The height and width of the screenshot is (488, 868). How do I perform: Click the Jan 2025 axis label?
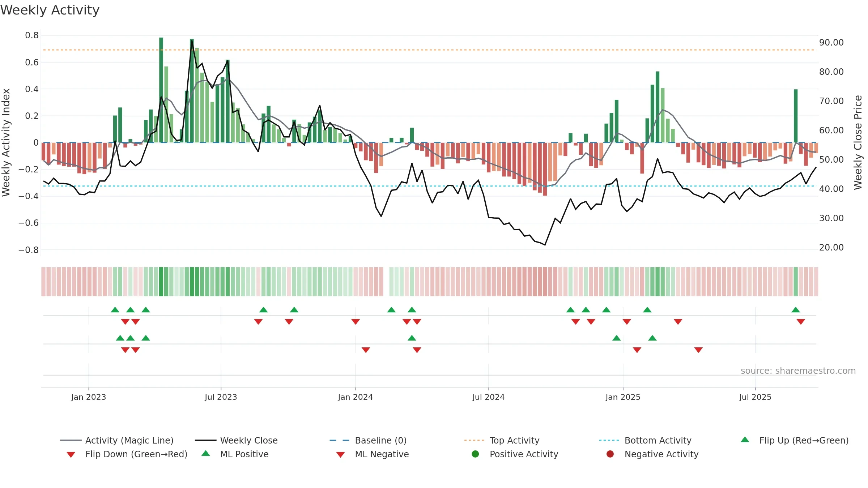coord(623,397)
